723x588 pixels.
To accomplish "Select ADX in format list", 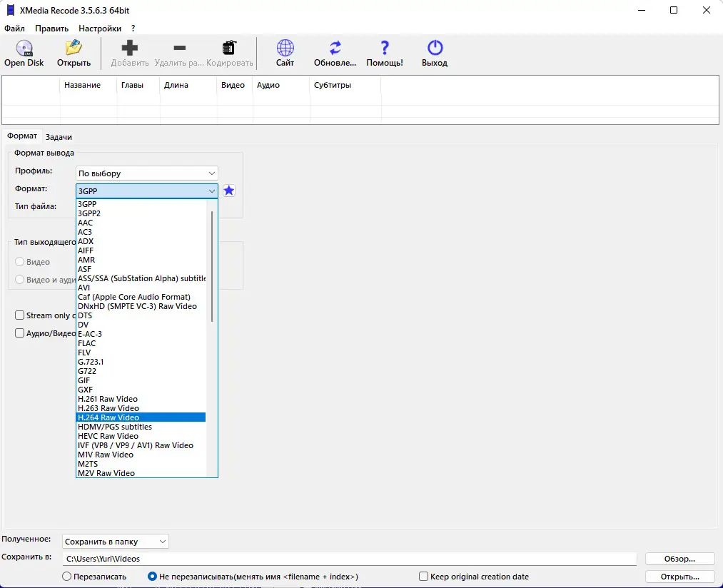I will click(x=141, y=240).
